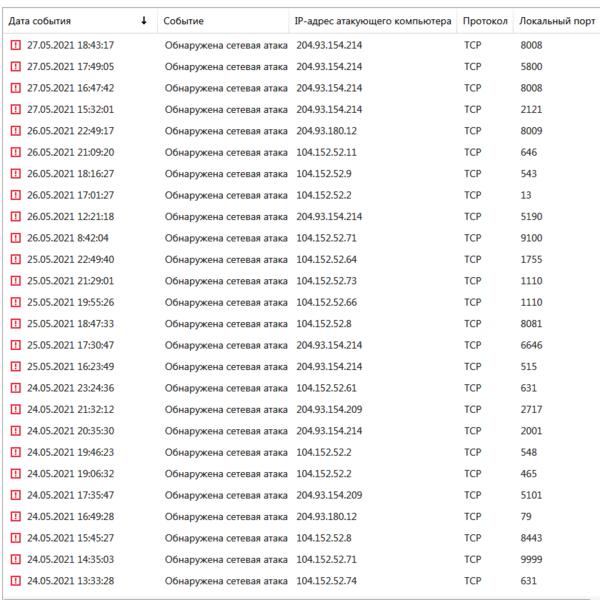Viewport: 600px width, 600px height.
Task: Click local port value 6646
Action: point(531,345)
